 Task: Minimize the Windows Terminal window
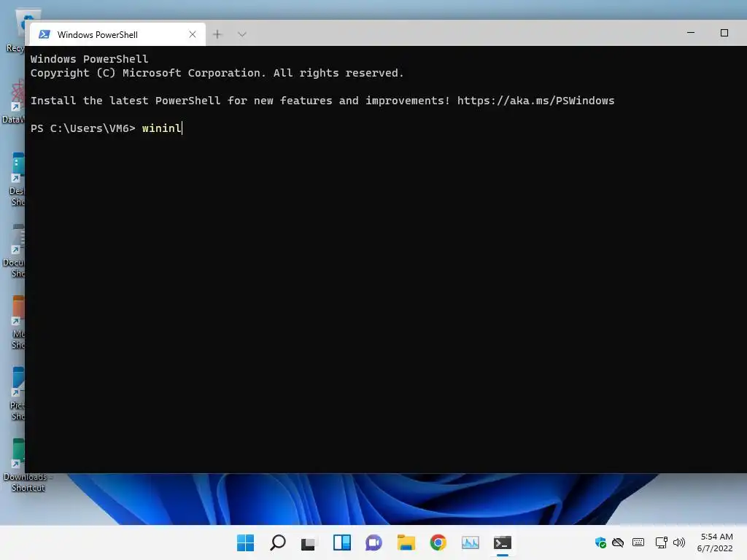click(x=691, y=33)
